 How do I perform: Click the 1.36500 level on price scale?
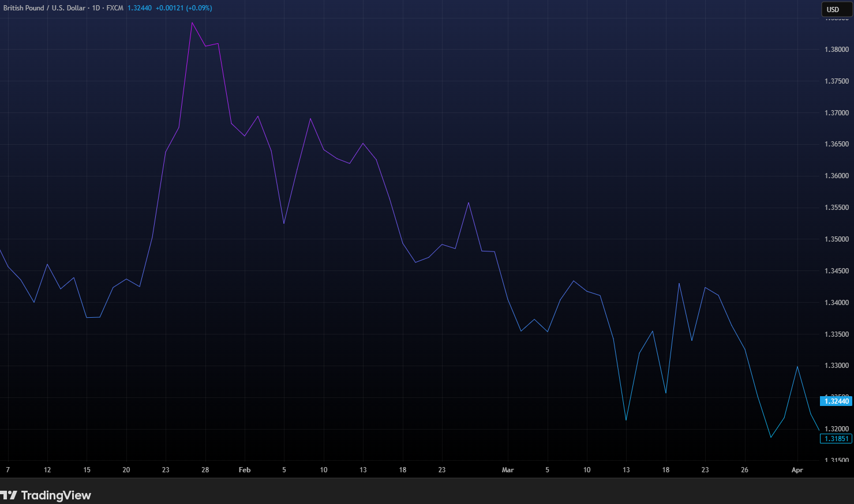(x=837, y=144)
